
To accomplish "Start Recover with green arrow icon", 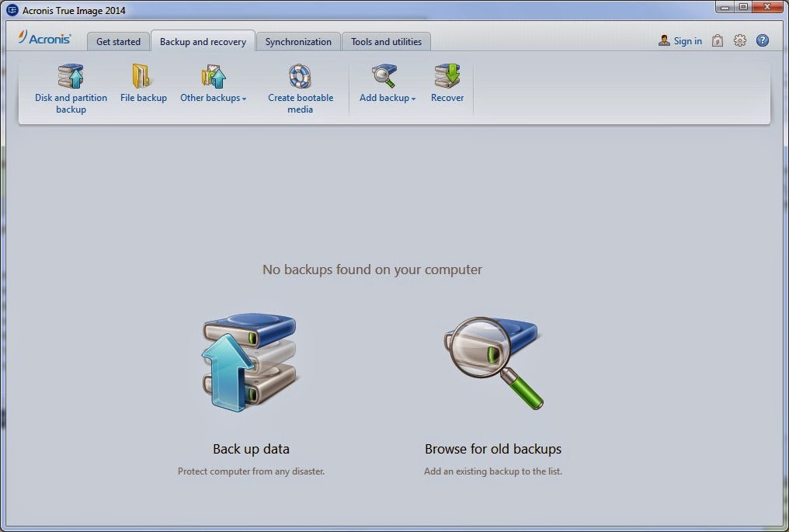I will click(x=447, y=76).
